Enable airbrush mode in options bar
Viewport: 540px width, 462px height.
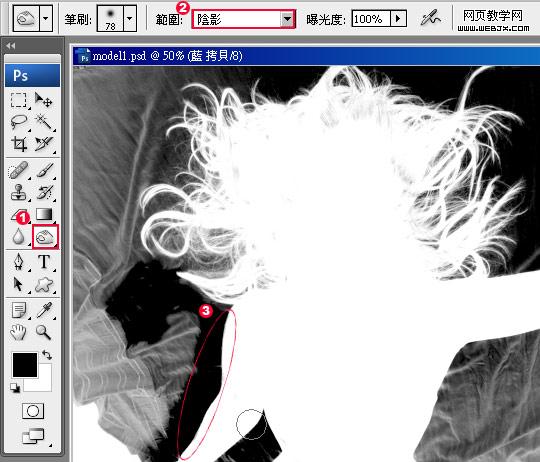[430, 18]
